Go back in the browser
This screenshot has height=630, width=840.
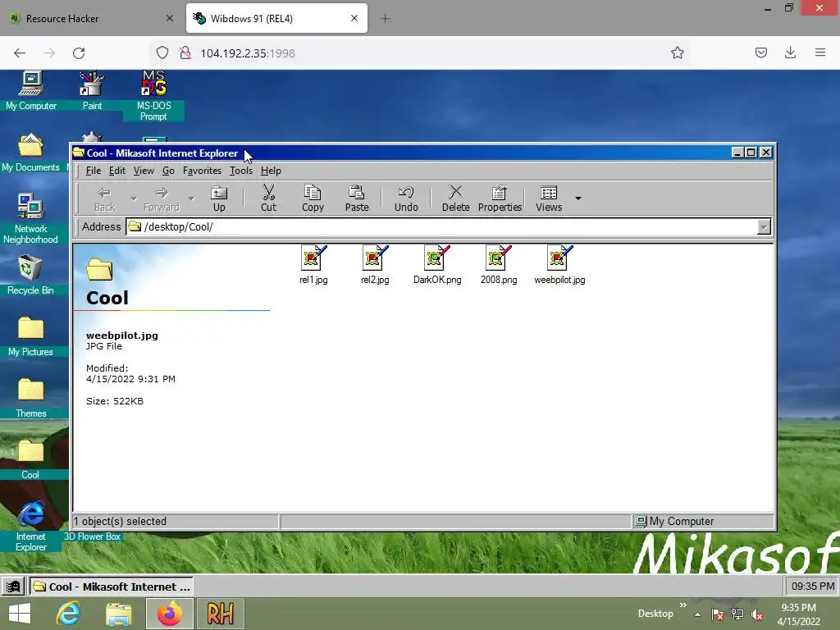pyautogui.click(x=20, y=53)
